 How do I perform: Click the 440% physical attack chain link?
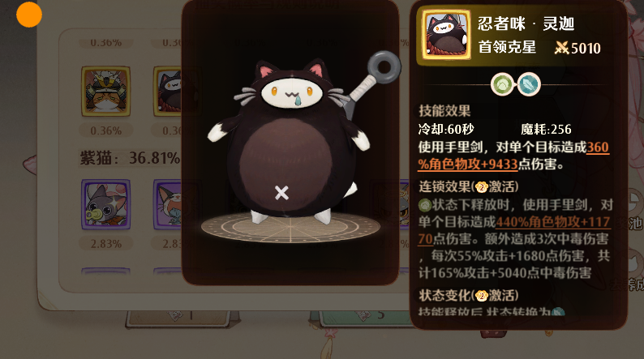coord(514,230)
